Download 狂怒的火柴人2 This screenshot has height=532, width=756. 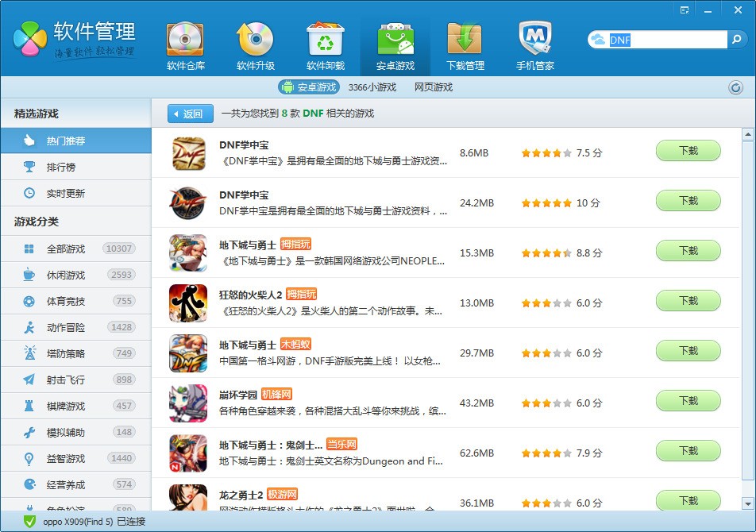[688, 301]
